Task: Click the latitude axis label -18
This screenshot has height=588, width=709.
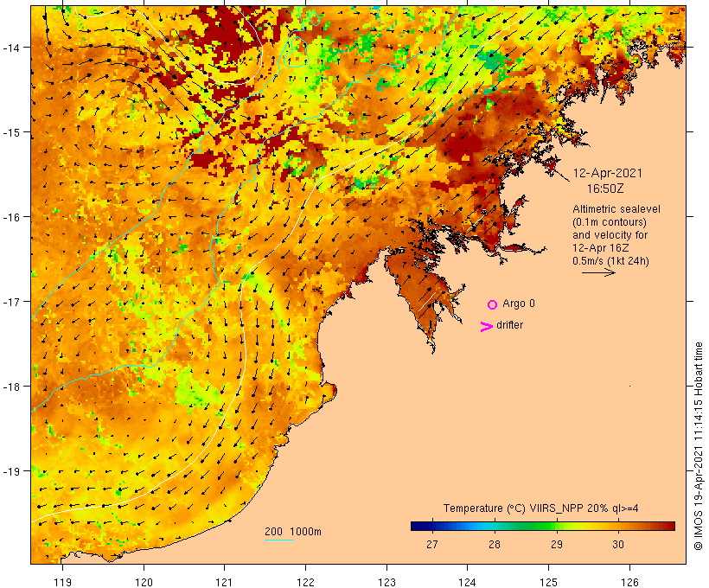Action: click(x=10, y=387)
